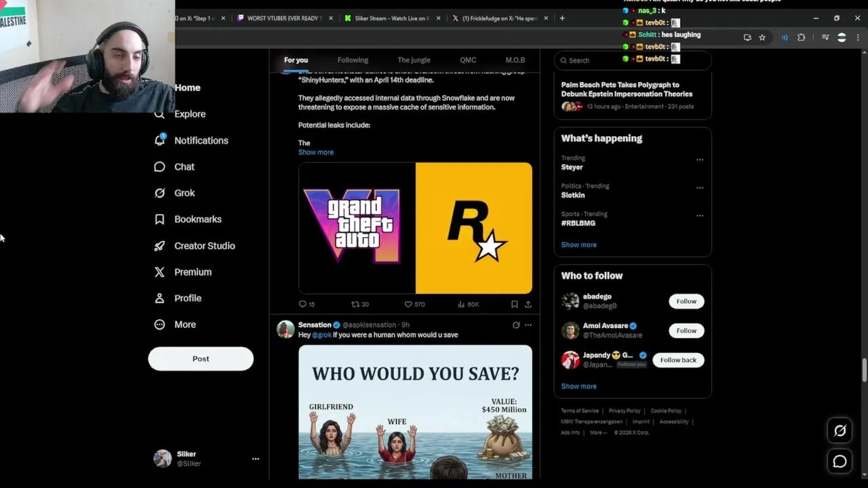The image size is (868, 488).
Task: Close the Sliker Stream browser tab
Action: pyautogui.click(x=439, y=18)
